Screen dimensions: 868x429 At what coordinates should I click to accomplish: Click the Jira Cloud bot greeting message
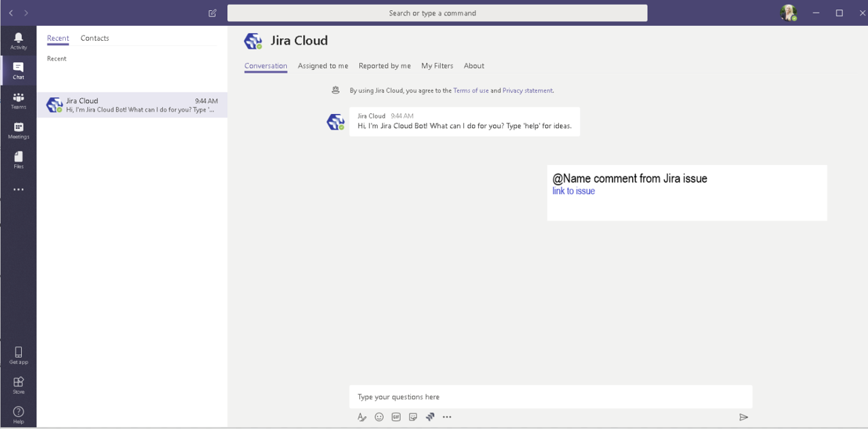coord(465,122)
